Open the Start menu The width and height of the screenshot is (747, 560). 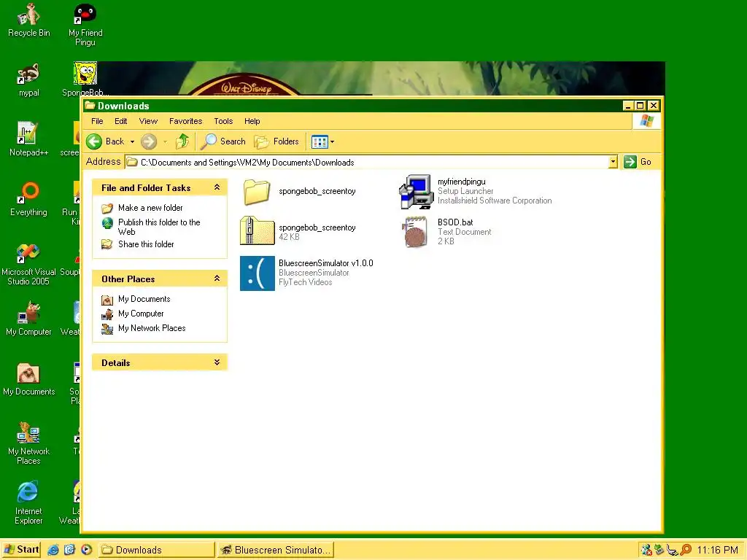[x=21, y=550]
